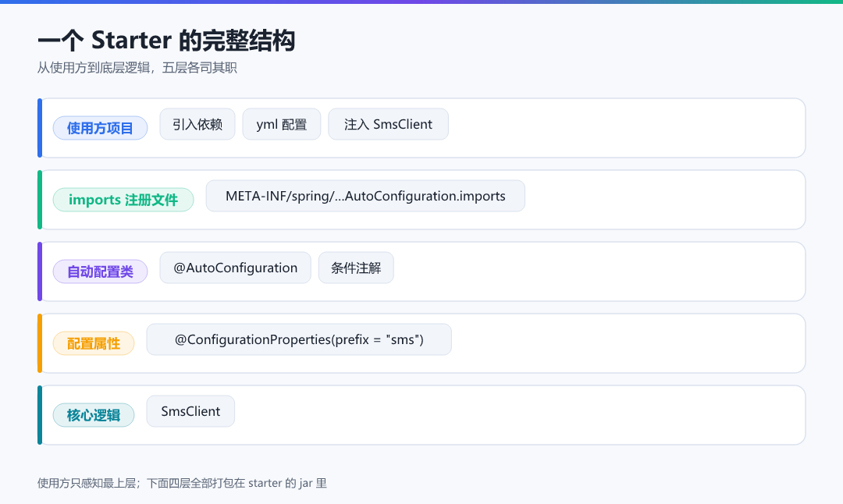Click the subtitle 从使用方到底层逻辑，五层各司其职

(x=137, y=68)
